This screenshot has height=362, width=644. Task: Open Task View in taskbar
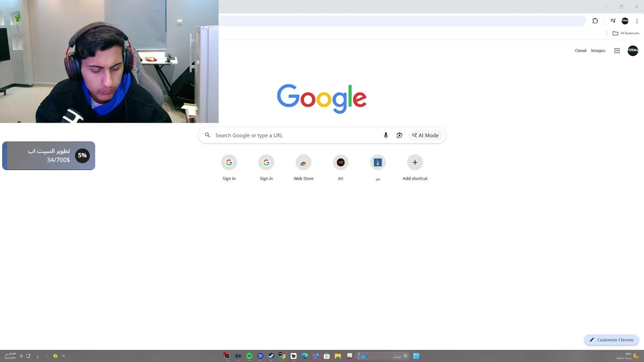[350, 355]
